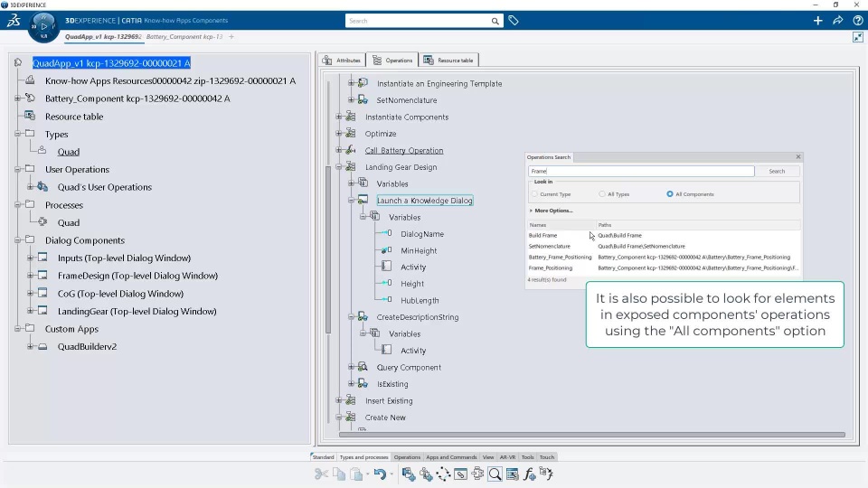Expand Quad's User Operations node
This screenshot has width=868, height=488.
point(31,187)
